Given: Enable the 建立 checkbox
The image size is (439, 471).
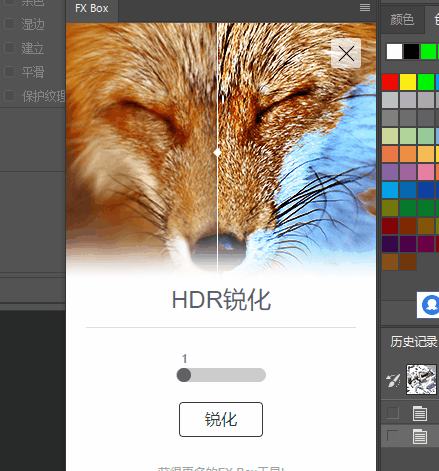Looking at the screenshot, I should 10,48.
